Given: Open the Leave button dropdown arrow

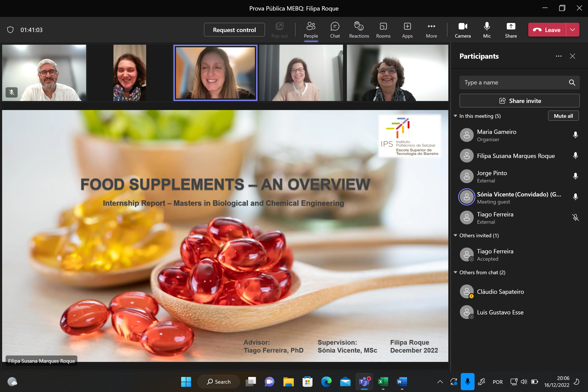Looking at the screenshot, I should [572, 30].
